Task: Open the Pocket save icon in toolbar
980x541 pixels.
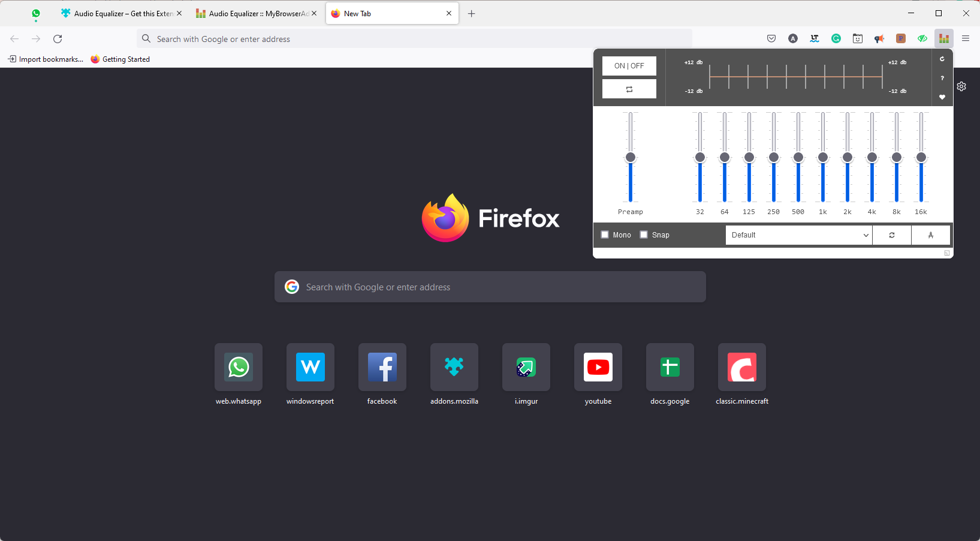Action: (771, 38)
